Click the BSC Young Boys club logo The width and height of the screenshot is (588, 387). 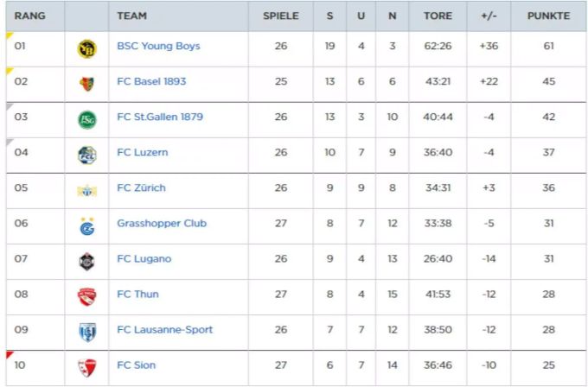point(86,48)
